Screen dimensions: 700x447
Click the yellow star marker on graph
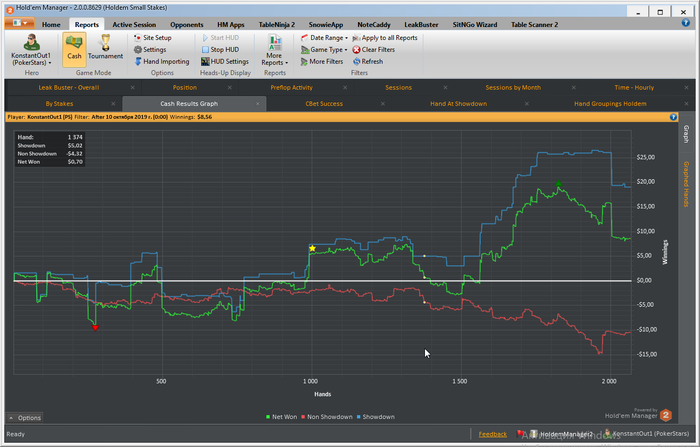[x=312, y=248]
